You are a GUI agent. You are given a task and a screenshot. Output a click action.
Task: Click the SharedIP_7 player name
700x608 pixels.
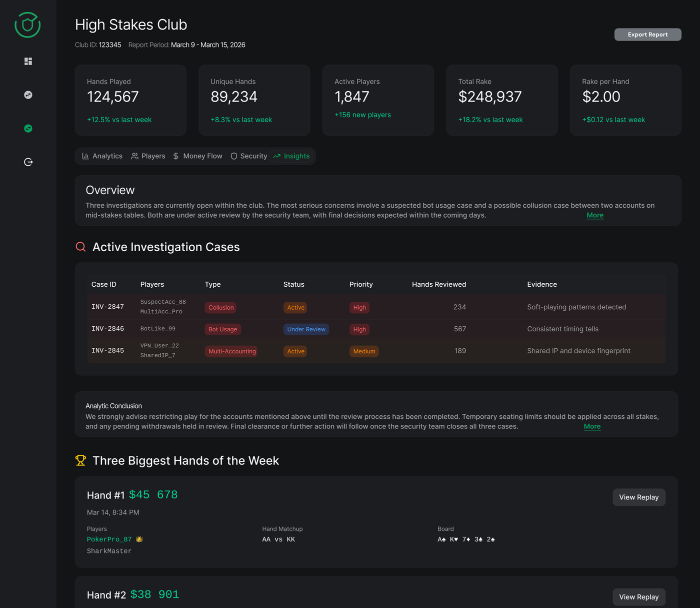point(158,355)
